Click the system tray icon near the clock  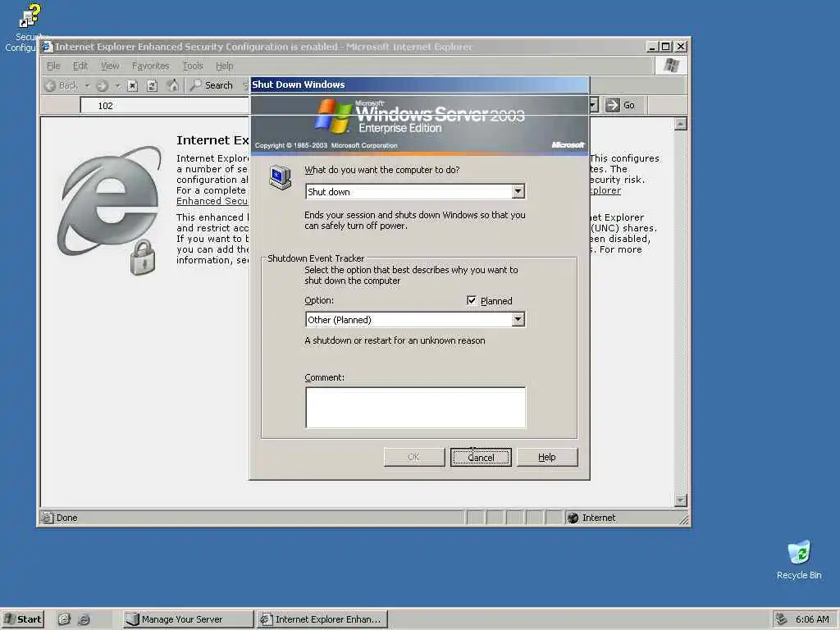coord(782,619)
